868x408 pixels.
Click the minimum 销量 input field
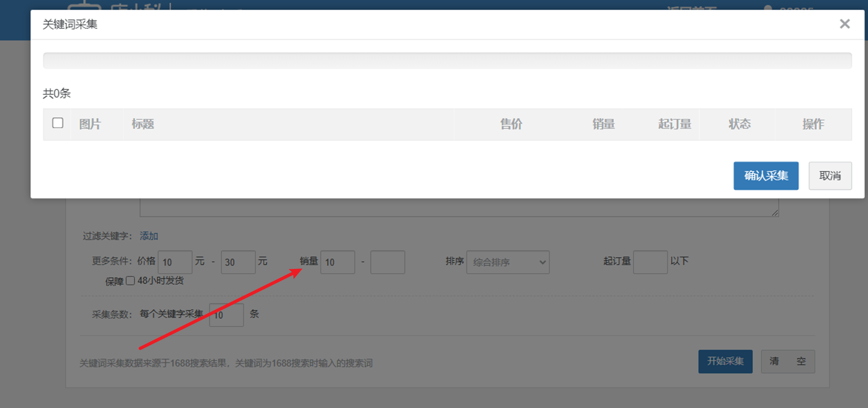337,262
